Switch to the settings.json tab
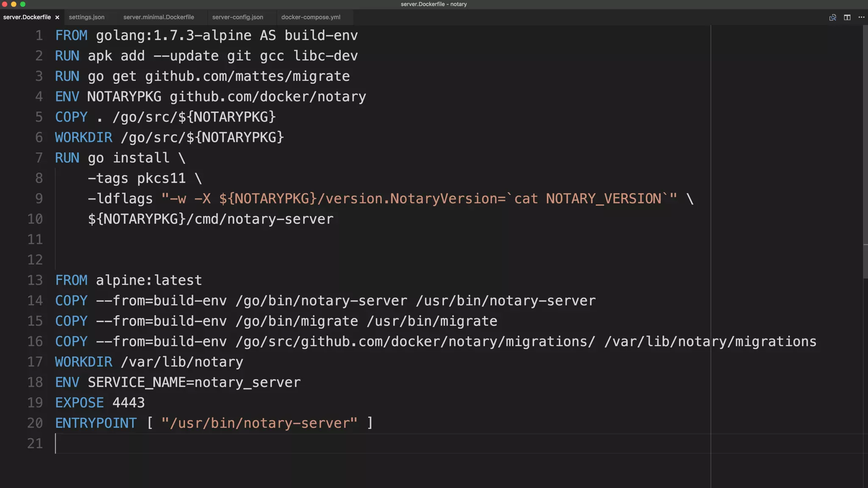868x488 pixels. coord(86,17)
